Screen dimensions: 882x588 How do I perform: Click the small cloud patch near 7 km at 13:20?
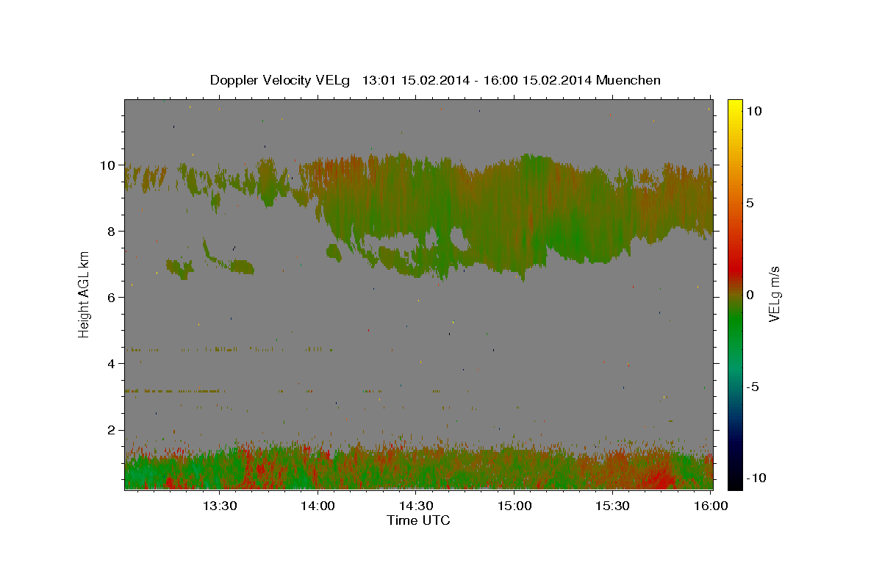coord(180,268)
